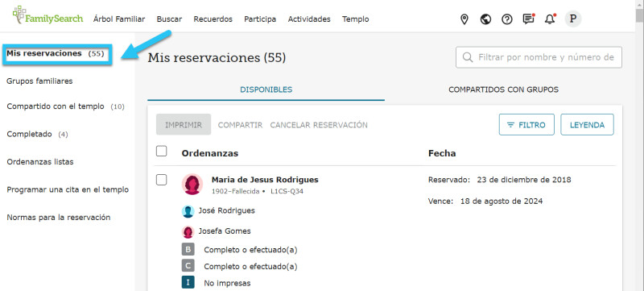Screen dimensions: 644x291
Task: Open Programar una cita en el templo
Action: [68, 190]
